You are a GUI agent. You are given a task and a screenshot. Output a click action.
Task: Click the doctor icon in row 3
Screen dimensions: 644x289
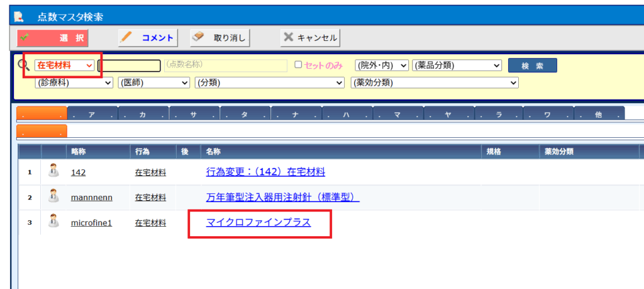coord(54,222)
